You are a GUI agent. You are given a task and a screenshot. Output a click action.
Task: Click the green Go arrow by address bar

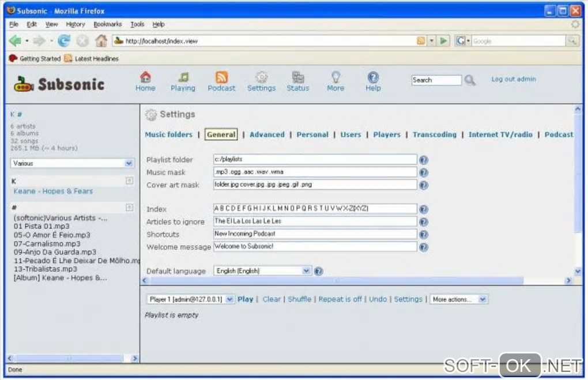click(444, 40)
